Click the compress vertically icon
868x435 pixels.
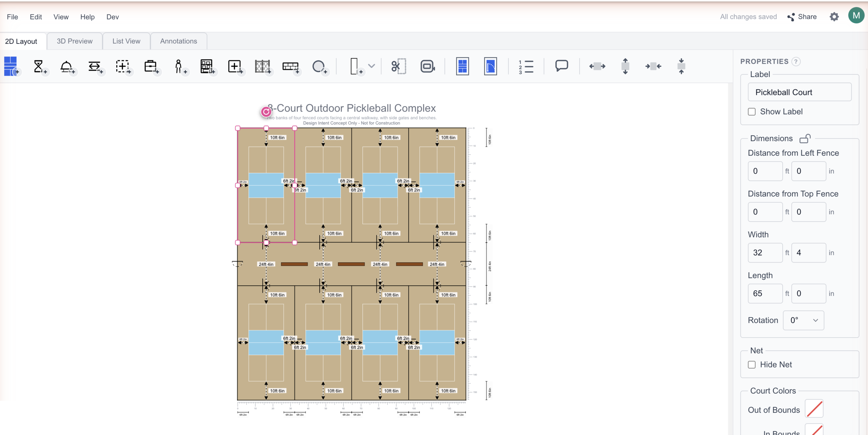tap(681, 66)
